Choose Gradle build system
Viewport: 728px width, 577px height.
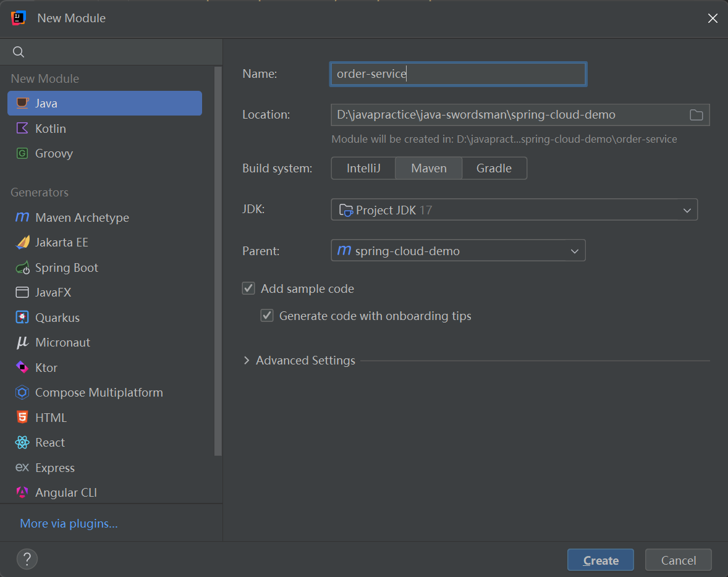494,168
